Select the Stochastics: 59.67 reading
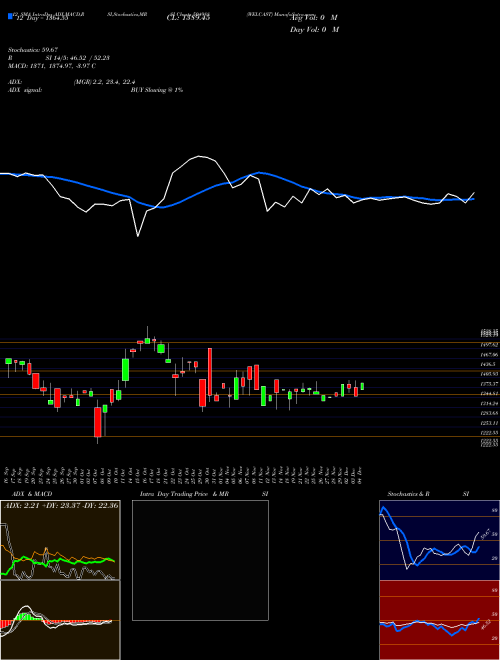This screenshot has width=500, height=660. point(33,50)
